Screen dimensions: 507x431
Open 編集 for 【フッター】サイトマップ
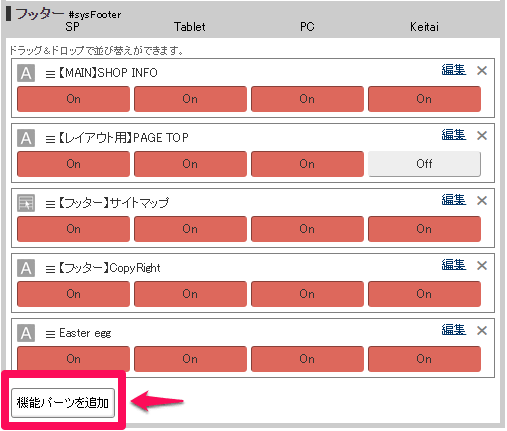[x=453, y=200]
